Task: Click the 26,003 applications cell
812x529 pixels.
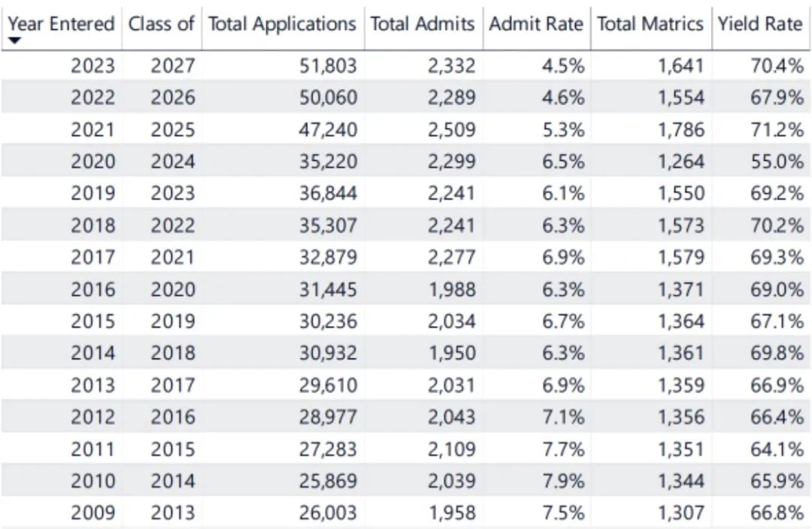Action: [328, 512]
